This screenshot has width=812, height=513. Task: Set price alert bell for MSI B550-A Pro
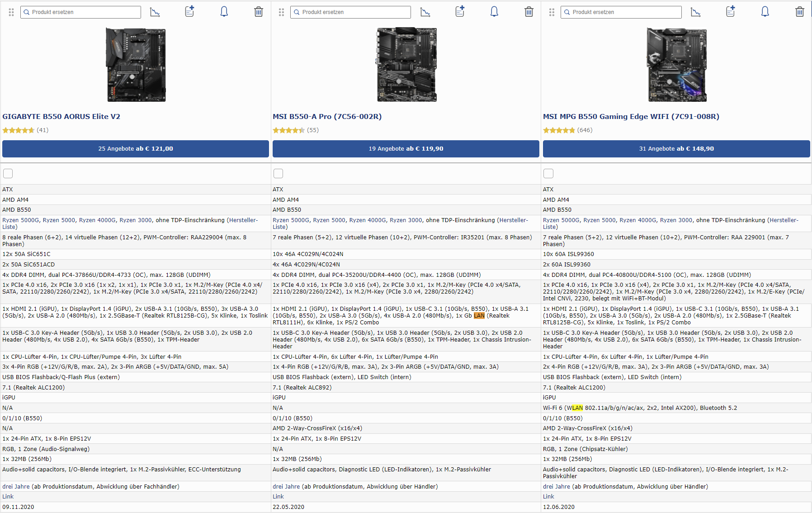[495, 11]
